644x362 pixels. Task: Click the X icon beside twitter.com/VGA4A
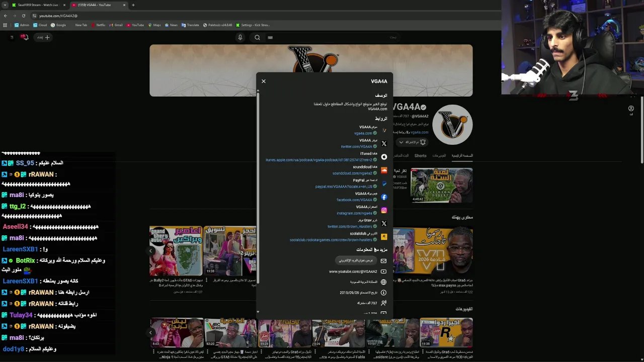[384, 144]
